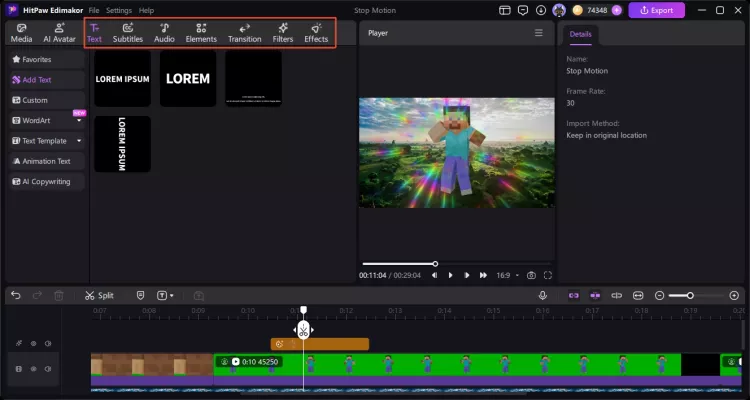The width and height of the screenshot is (750, 400).
Task: Switch to the Subtitles tab
Action: pyautogui.click(x=128, y=33)
